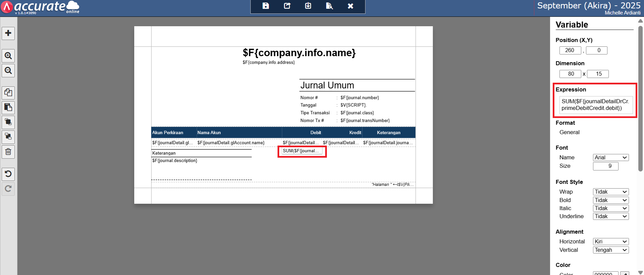The height and width of the screenshot is (275, 644).
Task: Open the Vertical alignment dropdown
Action: pos(610,250)
